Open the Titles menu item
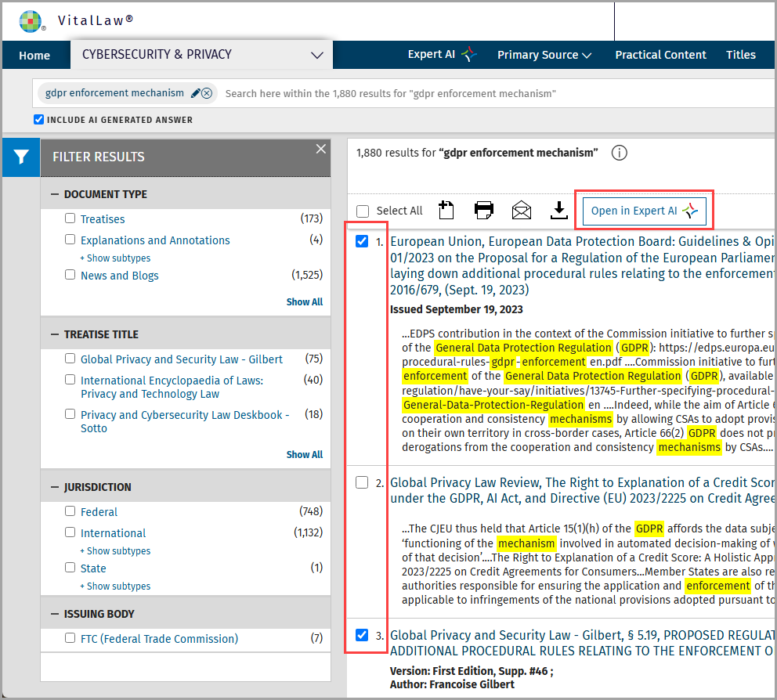Viewport: 777px width, 700px height. point(741,55)
